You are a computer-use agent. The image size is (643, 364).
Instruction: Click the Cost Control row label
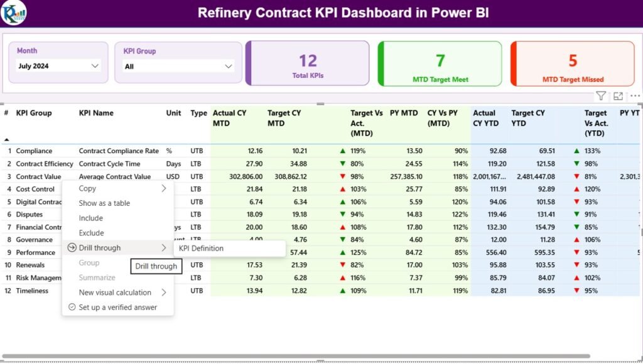pyautogui.click(x=35, y=189)
